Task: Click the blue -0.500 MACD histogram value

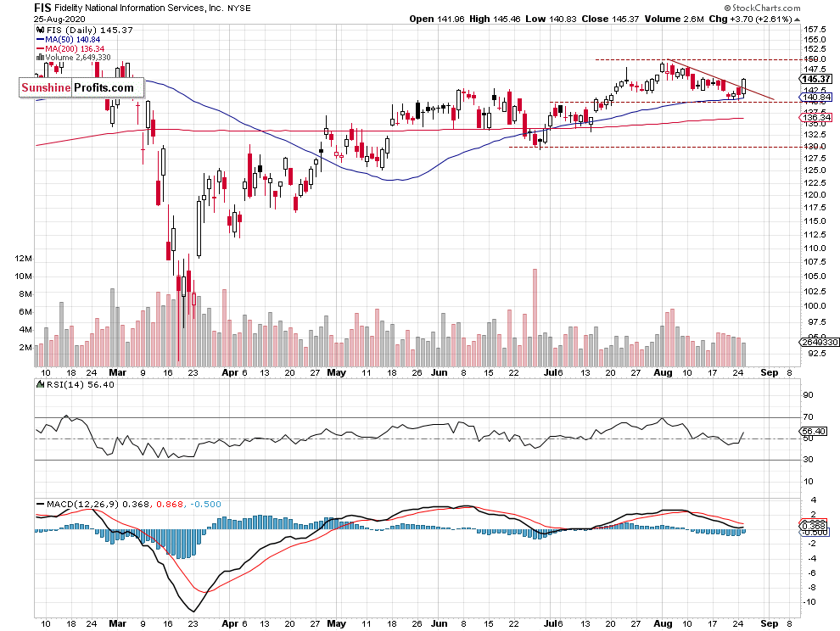Action: click(x=205, y=504)
